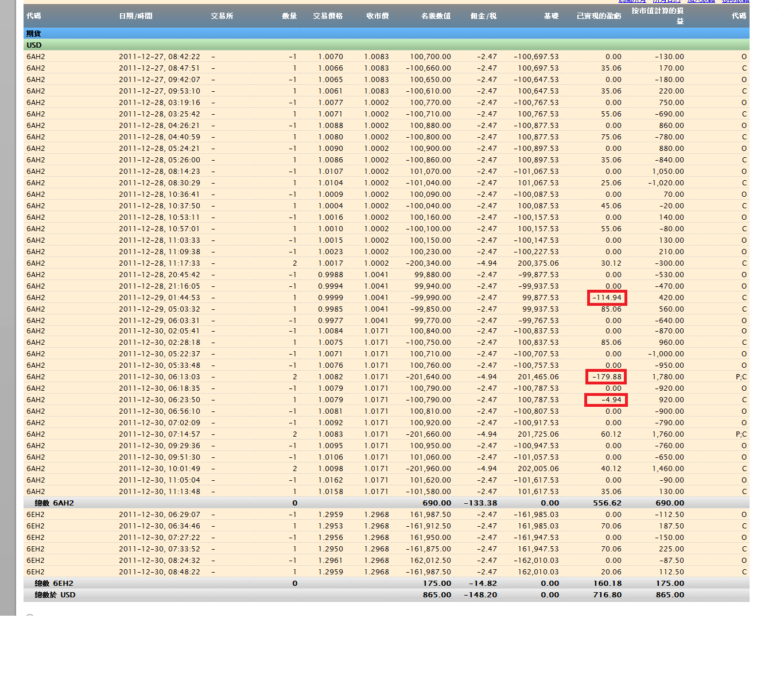Click basis value 202,005.06

point(538,469)
